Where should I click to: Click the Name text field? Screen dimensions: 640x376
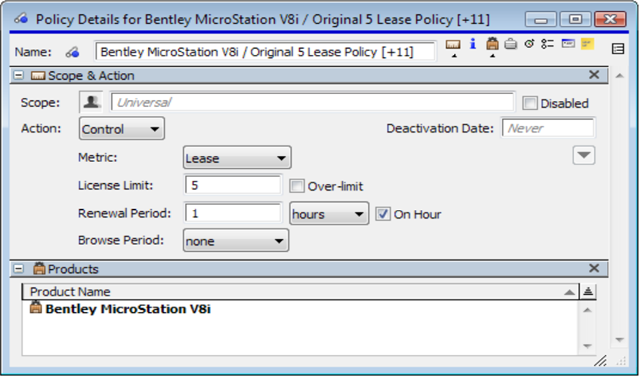pos(265,52)
